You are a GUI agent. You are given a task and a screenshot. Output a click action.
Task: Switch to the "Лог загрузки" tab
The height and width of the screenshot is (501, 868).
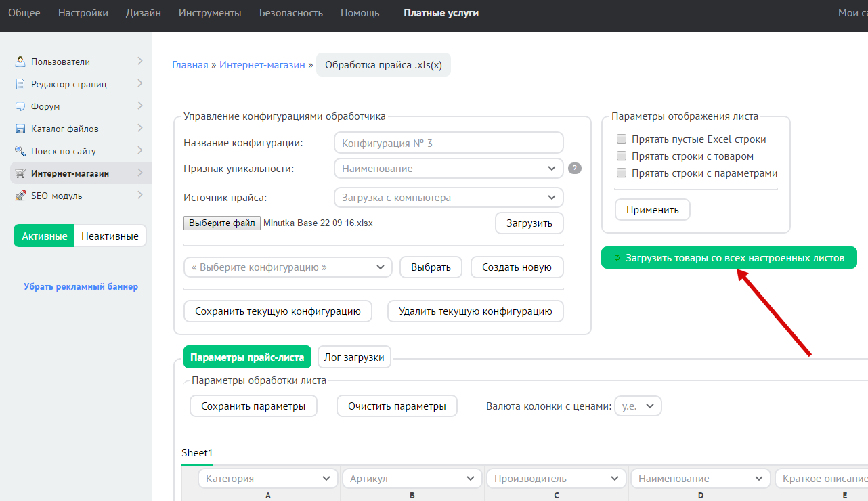[354, 357]
